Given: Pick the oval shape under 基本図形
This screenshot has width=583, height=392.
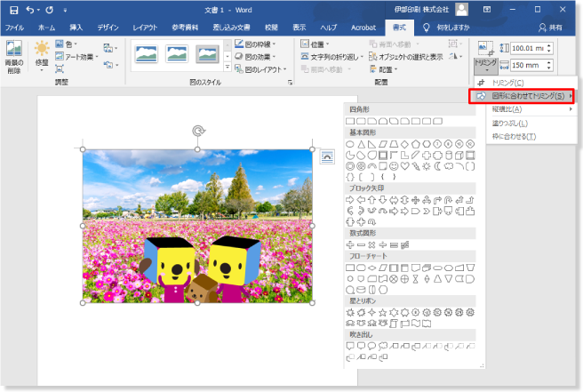Looking at the screenshot, I should pyautogui.click(x=350, y=144).
